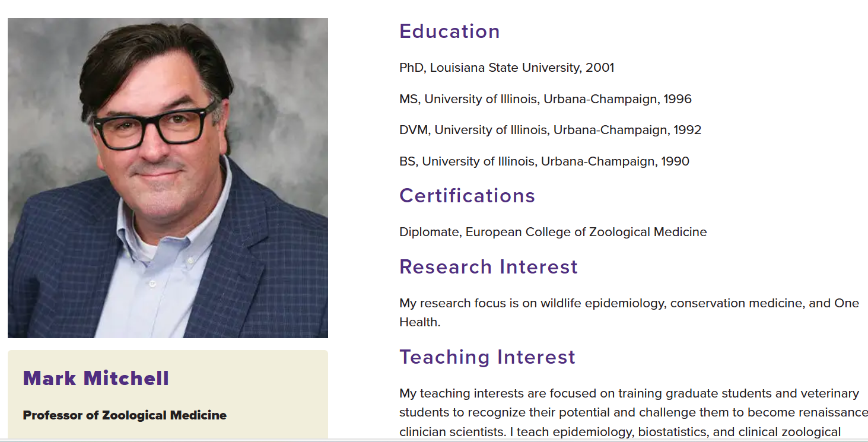
Task: Click the Teaching Interest heading
Action: (487, 357)
